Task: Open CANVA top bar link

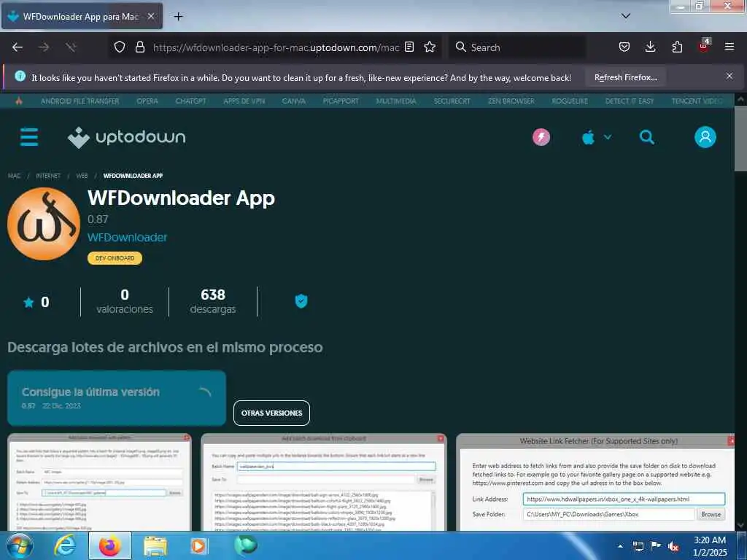Action: pos(293,101)
